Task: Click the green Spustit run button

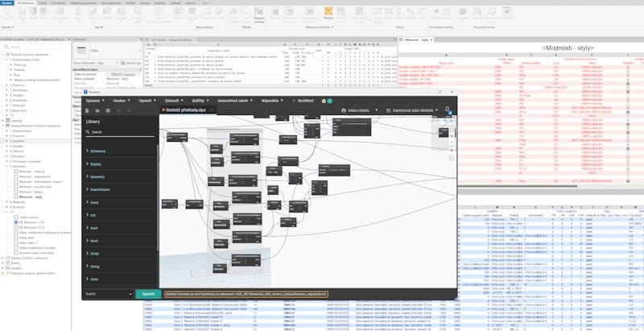Action: pyautogui.click(x=148, y=294)
